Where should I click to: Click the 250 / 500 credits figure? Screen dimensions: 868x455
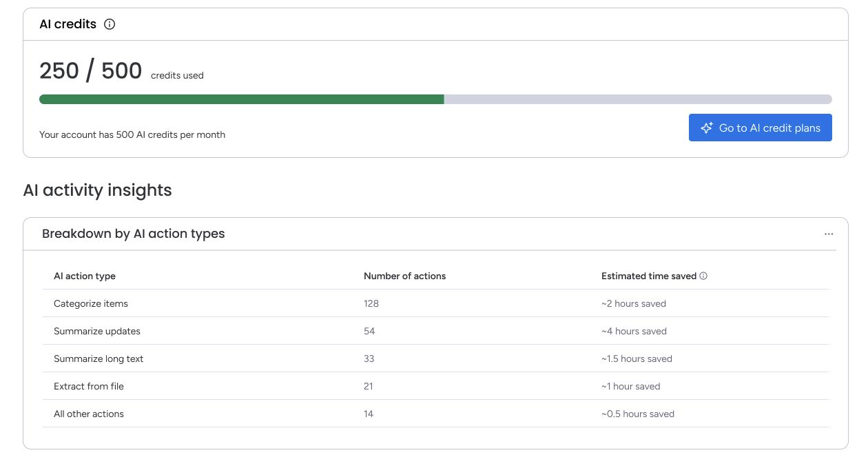pos(90,70)
